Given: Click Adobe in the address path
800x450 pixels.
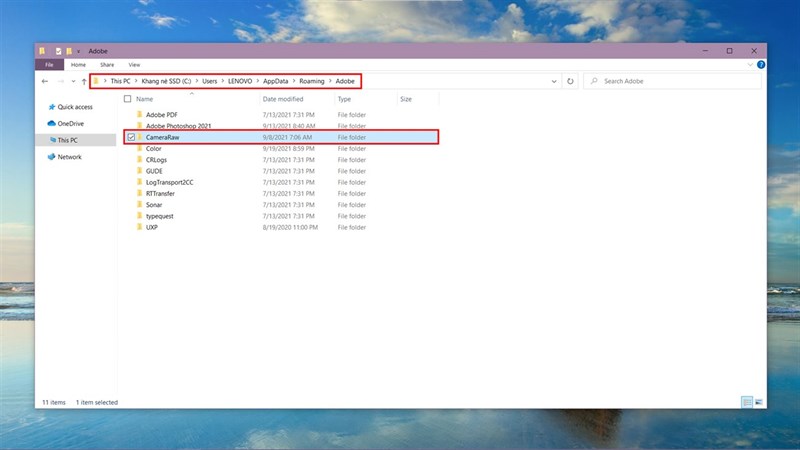Looking at the screenshot, I should 345,81.
